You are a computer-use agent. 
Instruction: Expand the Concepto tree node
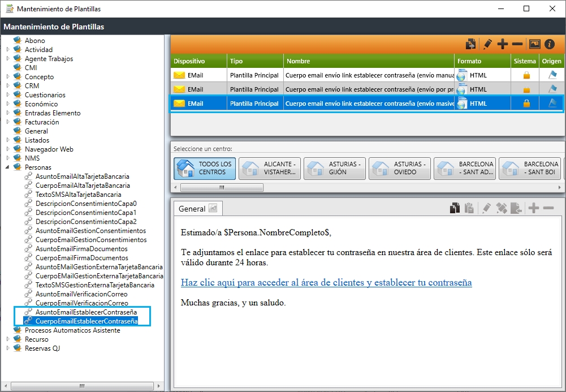[x=8, y=76]
